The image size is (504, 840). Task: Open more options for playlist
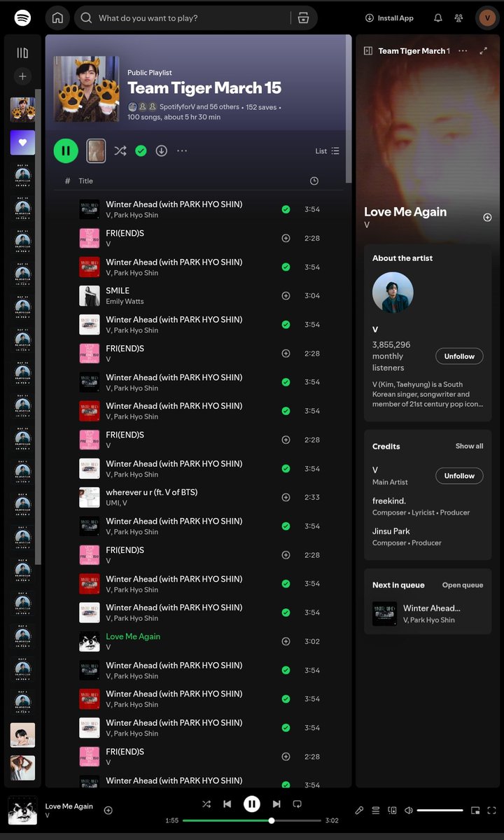tap(182, 150)
